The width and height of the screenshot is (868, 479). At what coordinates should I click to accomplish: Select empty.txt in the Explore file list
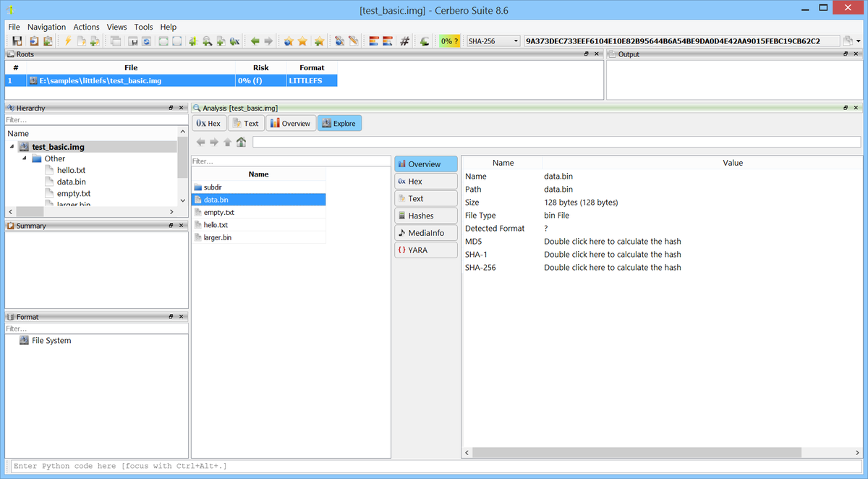(258, 212)
